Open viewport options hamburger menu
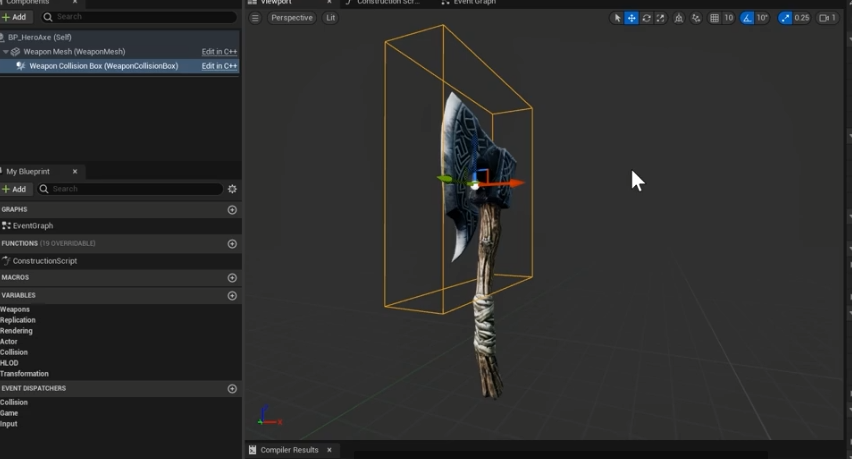Viewport: 852px width, 459px height. click(x=255, y=18)
